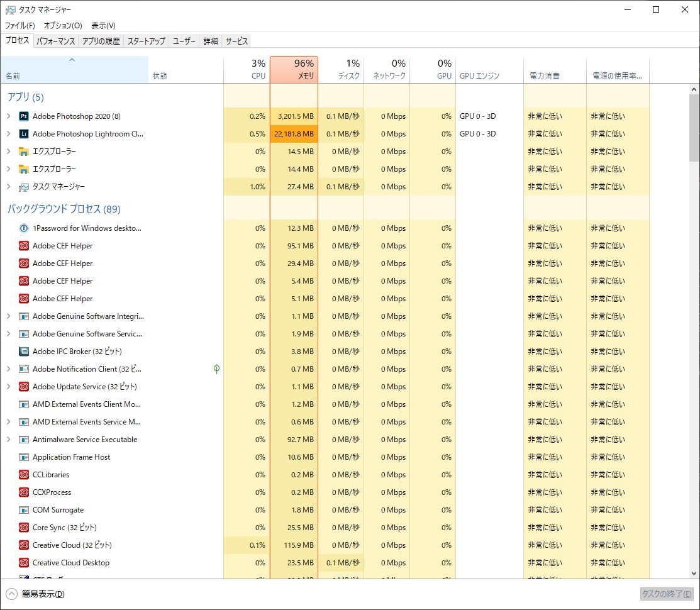Sort by the ディスク column header
This screenshot has width=700, height=610.
pos(341,70)
